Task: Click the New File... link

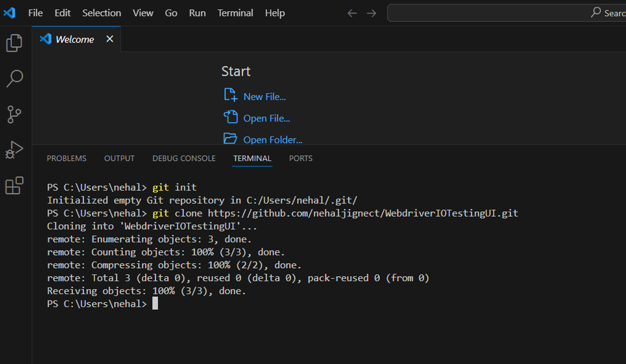Action: click(x=264, y=97)
